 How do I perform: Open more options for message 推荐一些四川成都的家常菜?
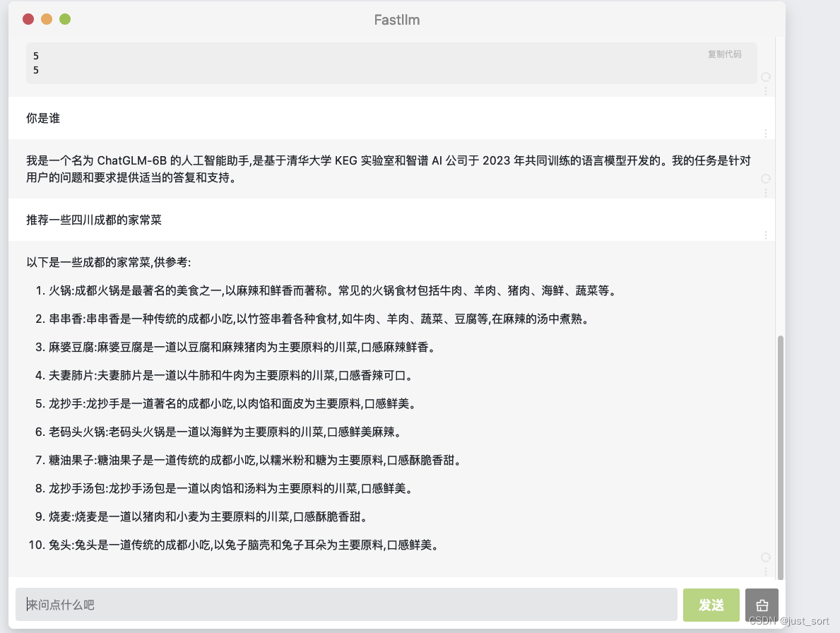tap(766, 235)
